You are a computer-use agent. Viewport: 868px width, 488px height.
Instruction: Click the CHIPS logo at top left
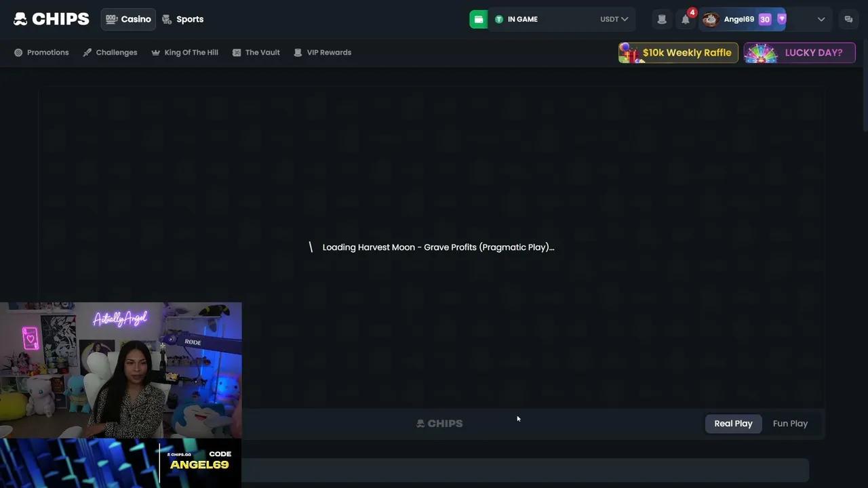point(52,19)
